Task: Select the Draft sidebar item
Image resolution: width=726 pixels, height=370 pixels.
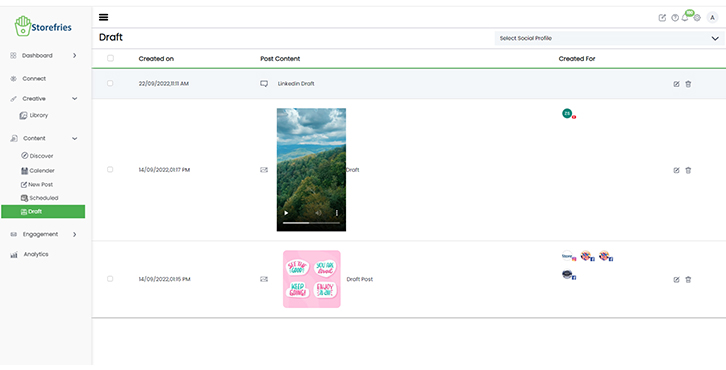Action: [43, 212]
